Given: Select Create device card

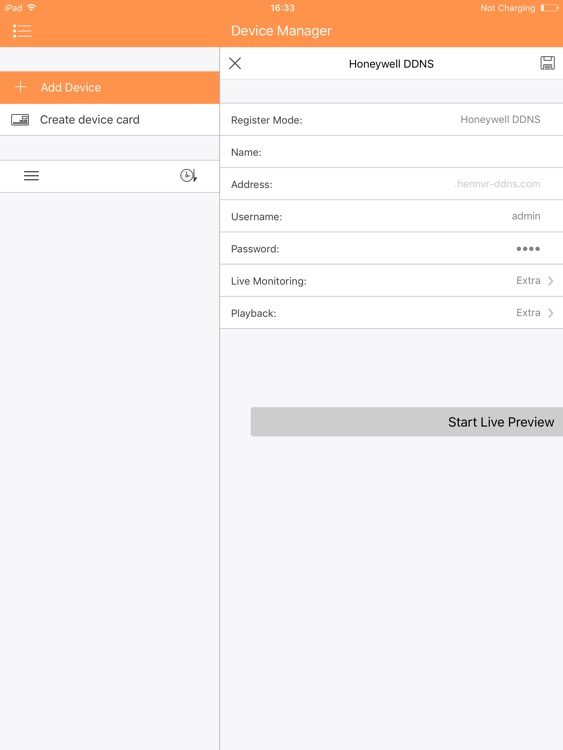Looking at the screenshot, I should point(110,120).
